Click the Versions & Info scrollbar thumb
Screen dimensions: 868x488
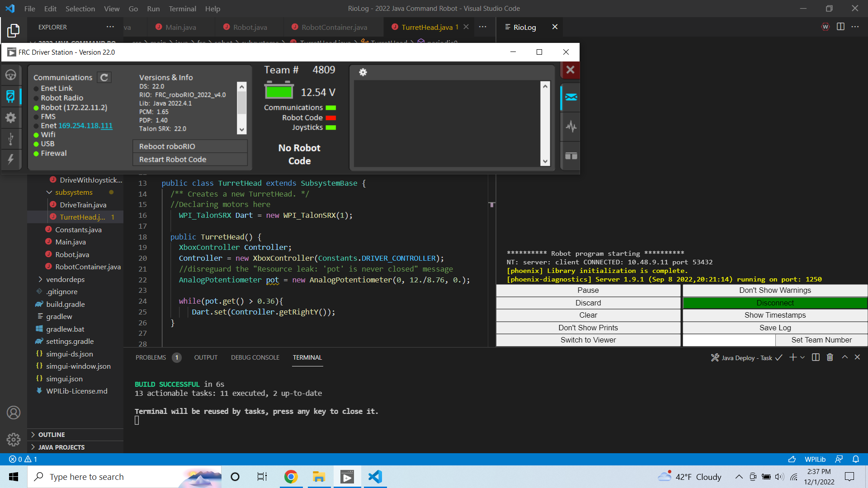tap(242, 103)
